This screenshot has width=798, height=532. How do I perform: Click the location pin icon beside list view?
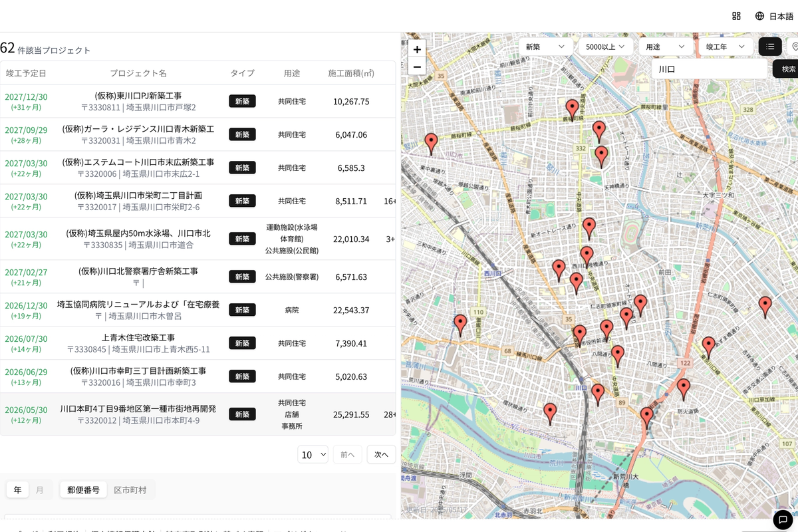[x=794, y=47]
